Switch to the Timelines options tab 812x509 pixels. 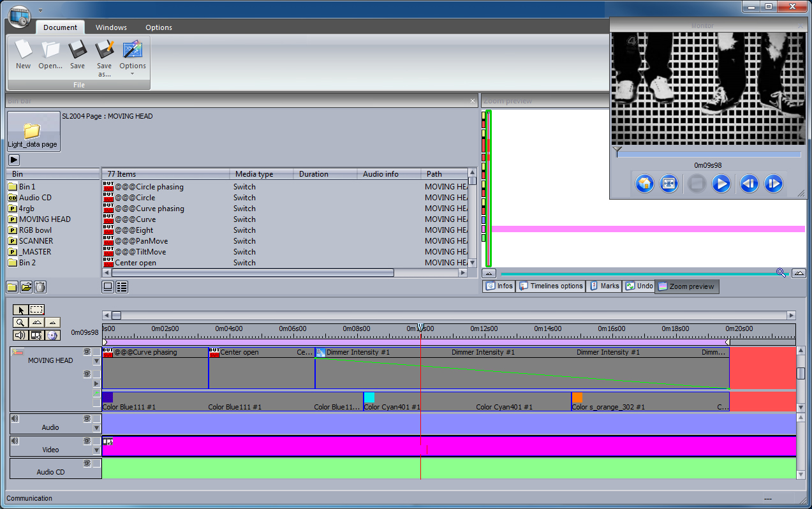tap(551, 286)
